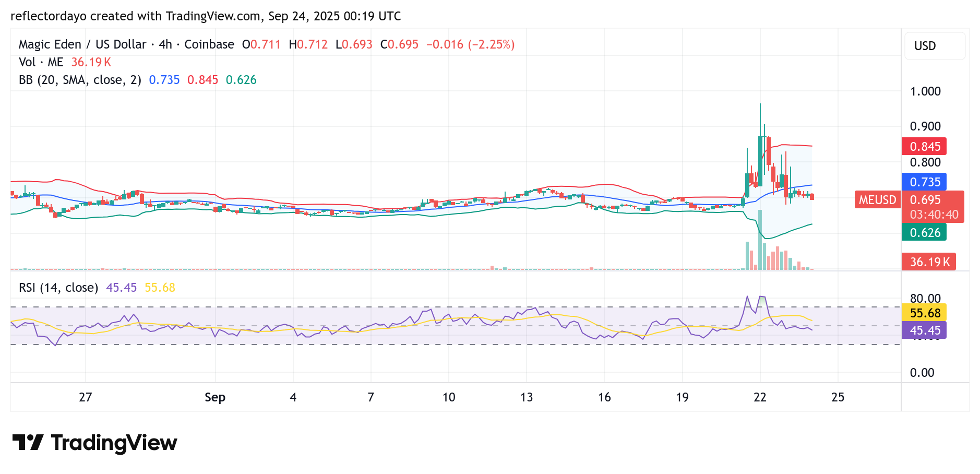Click the 7 date label on time axis
980x474 pixels.
(371, 397)
